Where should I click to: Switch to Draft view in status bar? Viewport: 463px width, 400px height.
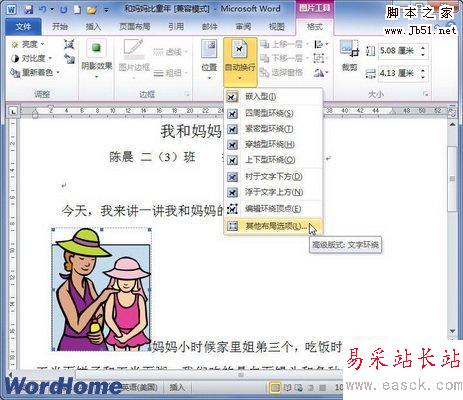pyautogui.click(x=322, y=388)
